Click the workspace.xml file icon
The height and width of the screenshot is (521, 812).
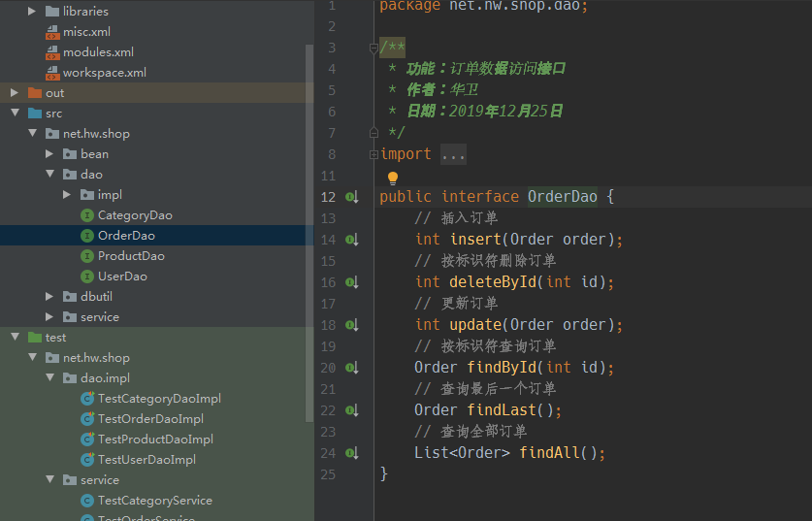coord(52,73)
